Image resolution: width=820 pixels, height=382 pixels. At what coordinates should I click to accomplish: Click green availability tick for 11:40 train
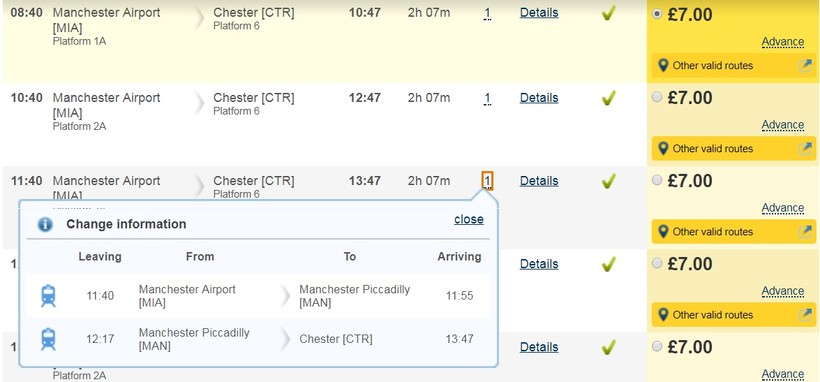[x=608, y=182]
